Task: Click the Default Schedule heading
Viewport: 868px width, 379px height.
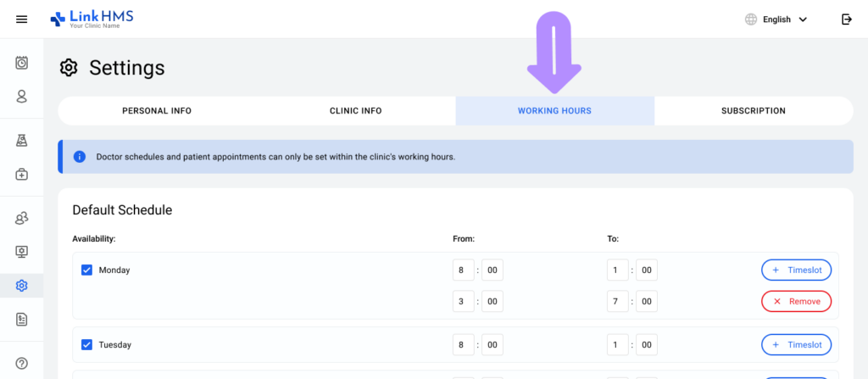Action: (x=122, y=210)
